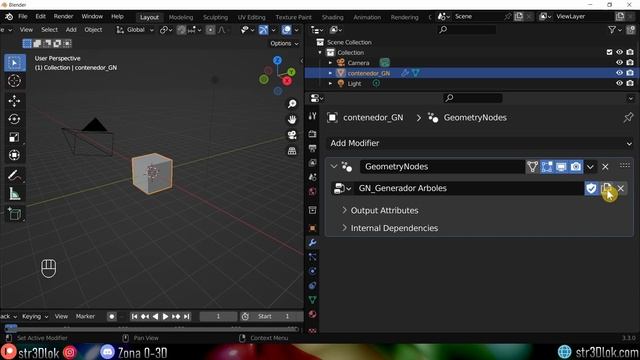
Task: Open the timeline Marker menu
Action: coord(85,316)
